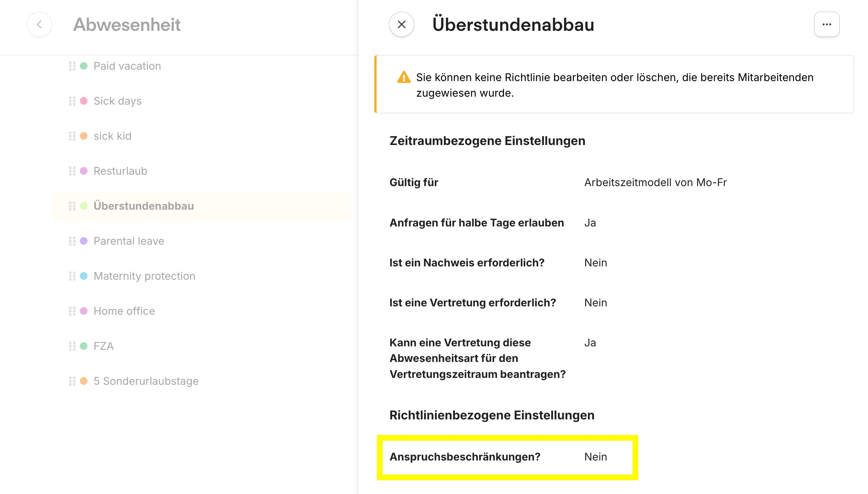Select the highlighted Überstundenabbau list entry
Image resolution: width=868 pixels, height=494 pixels.
click(143, 206)
